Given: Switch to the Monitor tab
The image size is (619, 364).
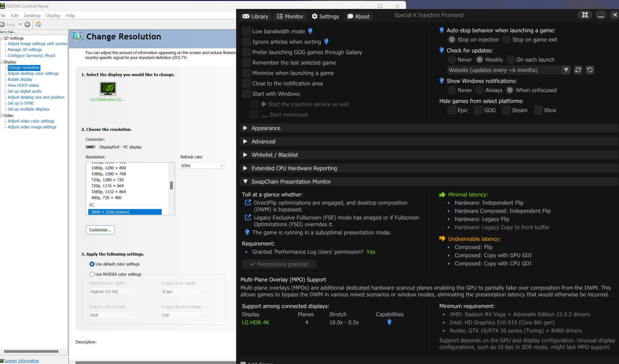Looking at the screenshot, I should 290,16.
